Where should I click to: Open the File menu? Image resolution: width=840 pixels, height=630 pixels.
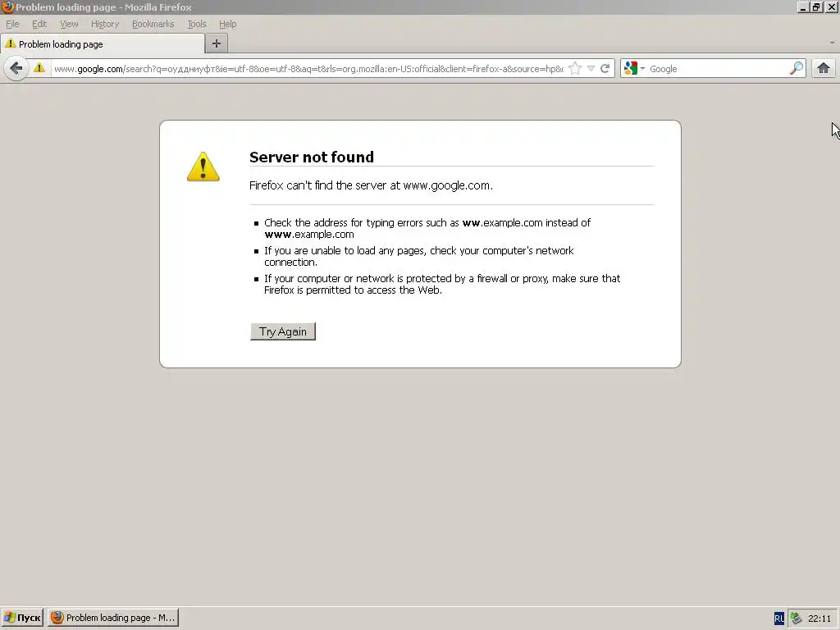tap(12, 24)
